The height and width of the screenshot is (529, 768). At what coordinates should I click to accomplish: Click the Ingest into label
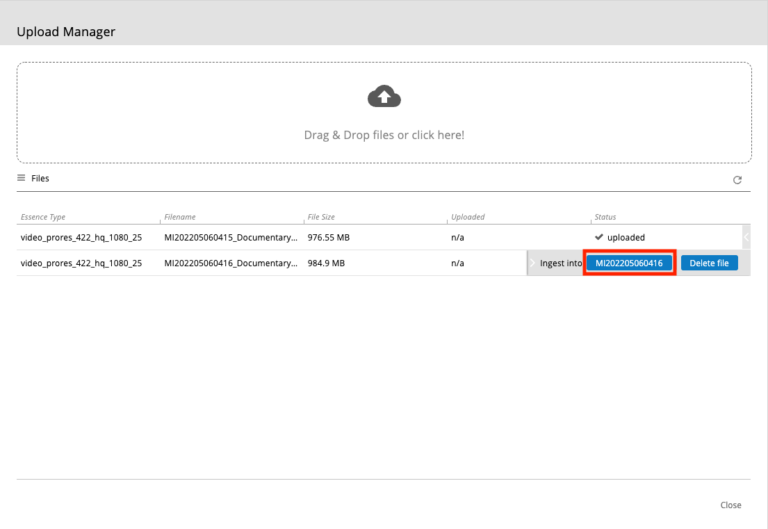561,263
